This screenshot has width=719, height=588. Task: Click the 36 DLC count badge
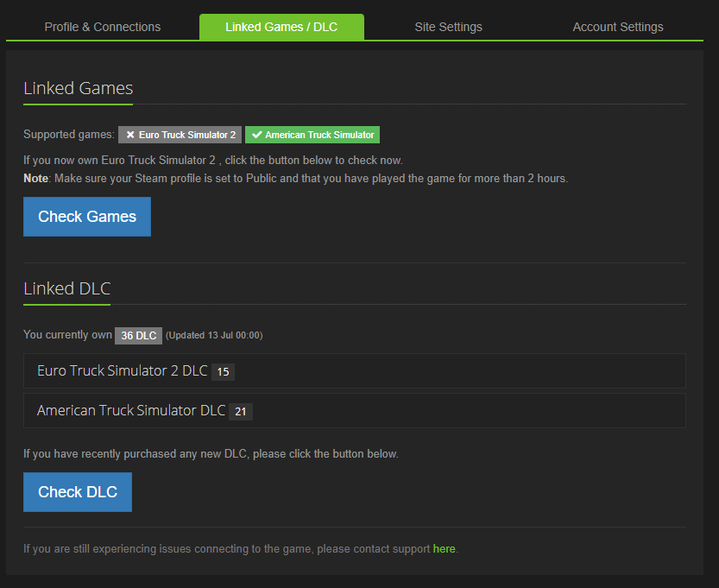[x=138, y=335]
